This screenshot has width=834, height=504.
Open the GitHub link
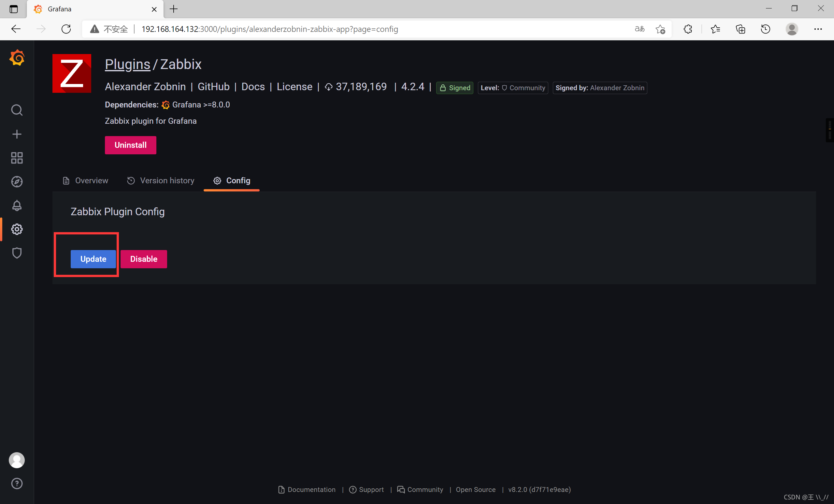click(x=214, y=87)
